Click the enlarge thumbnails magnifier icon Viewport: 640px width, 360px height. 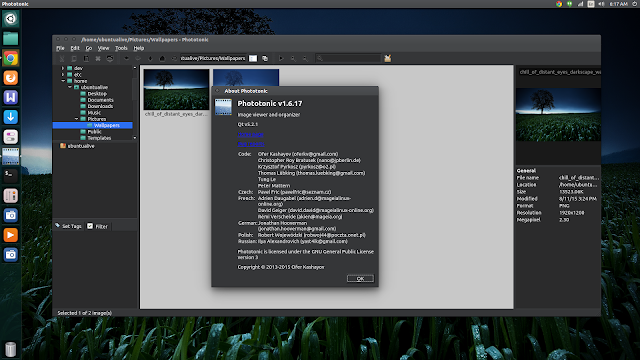coord(293,58)
